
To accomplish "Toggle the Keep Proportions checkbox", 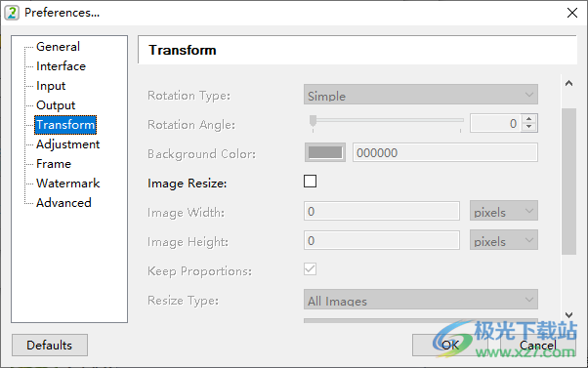I will click(x=311, y=269).
